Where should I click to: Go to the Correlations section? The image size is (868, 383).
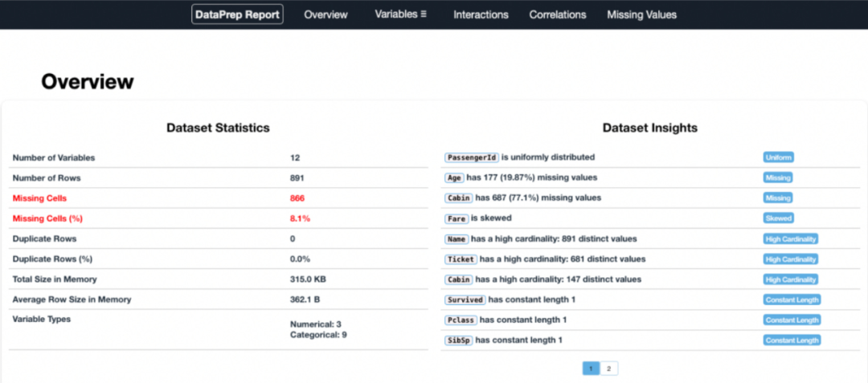click(x=558, y=15)
